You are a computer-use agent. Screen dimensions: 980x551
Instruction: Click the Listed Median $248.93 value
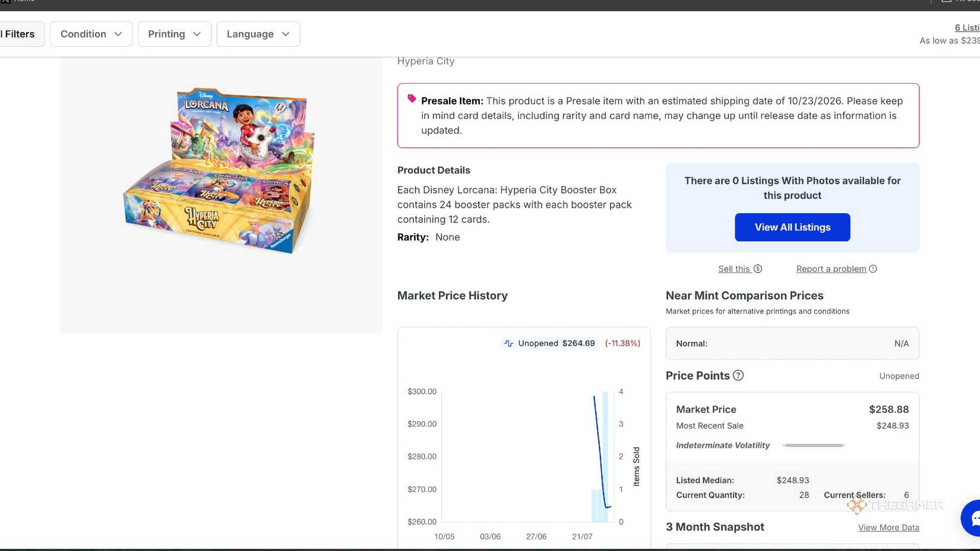pyautogui.click(x=793, y=480)
